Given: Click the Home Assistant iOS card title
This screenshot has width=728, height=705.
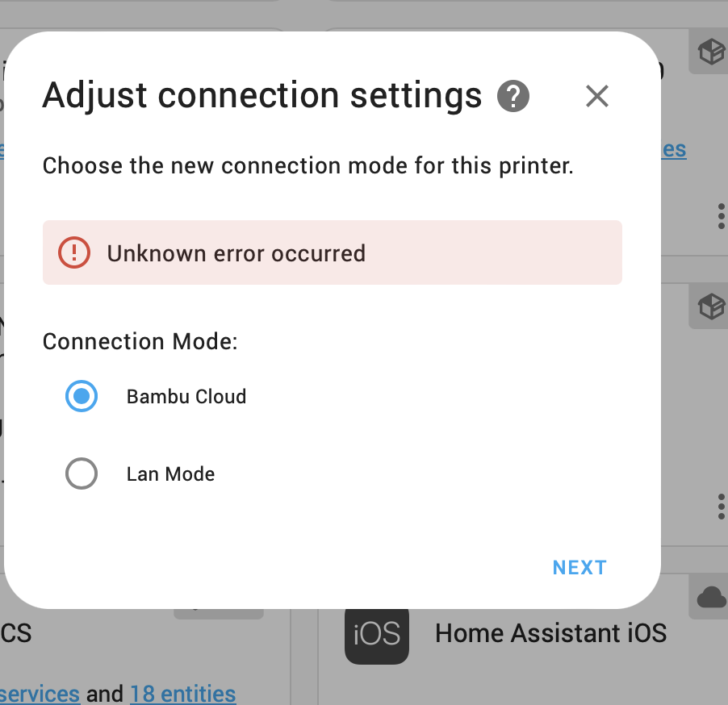Looking at the screenshot, I should tap(550, 633).
